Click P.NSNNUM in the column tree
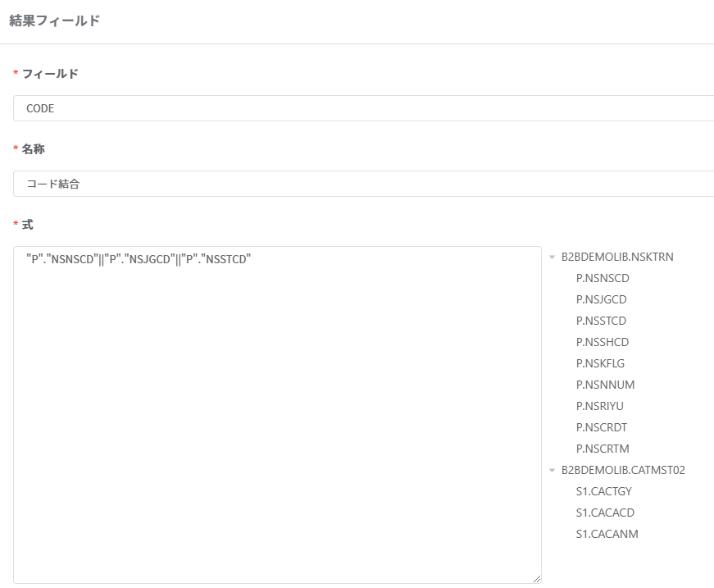This screenshot has width=714, height=588. tap(605, 385)
